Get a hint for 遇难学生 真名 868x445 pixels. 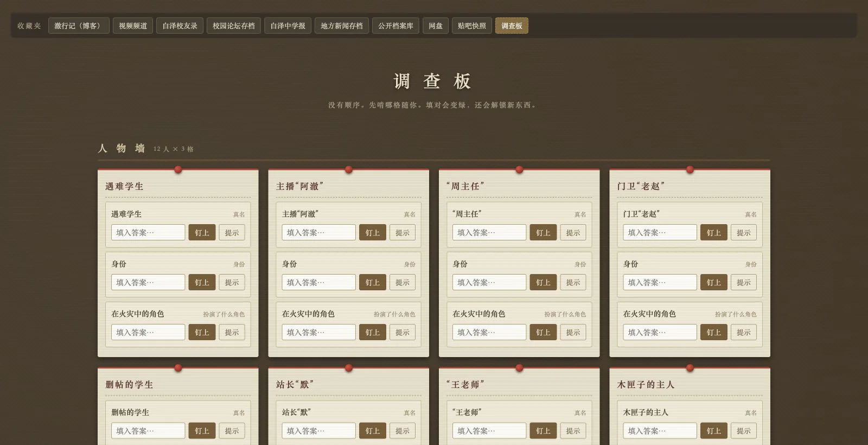click(232, 232)
